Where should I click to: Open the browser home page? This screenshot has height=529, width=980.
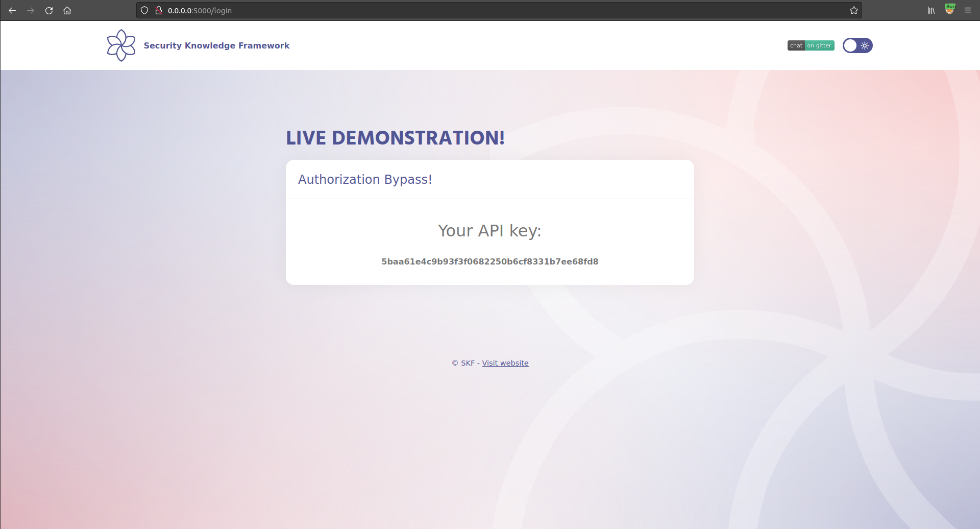(67, 10)
